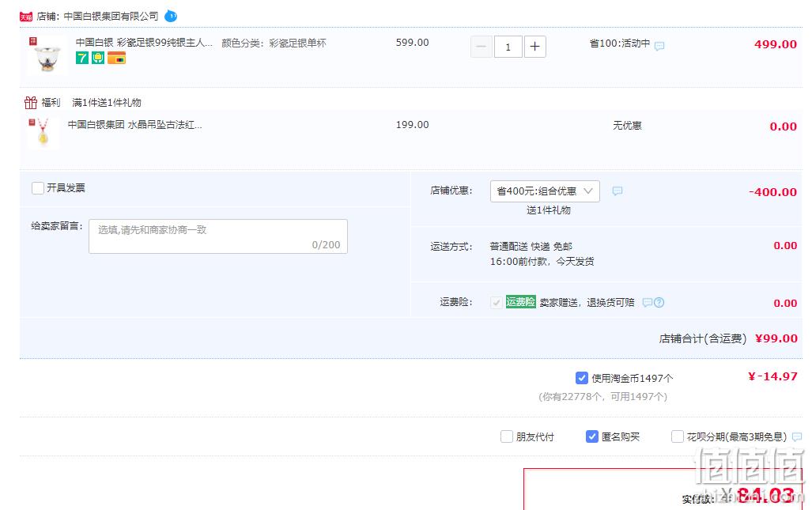
Task: Open the Wangwang chat icon beside store name
Action: [170, 17]
